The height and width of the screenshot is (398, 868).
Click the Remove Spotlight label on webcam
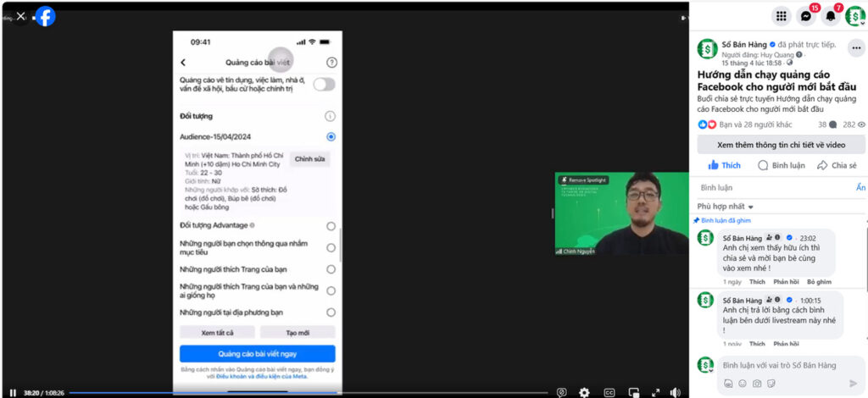583,180
